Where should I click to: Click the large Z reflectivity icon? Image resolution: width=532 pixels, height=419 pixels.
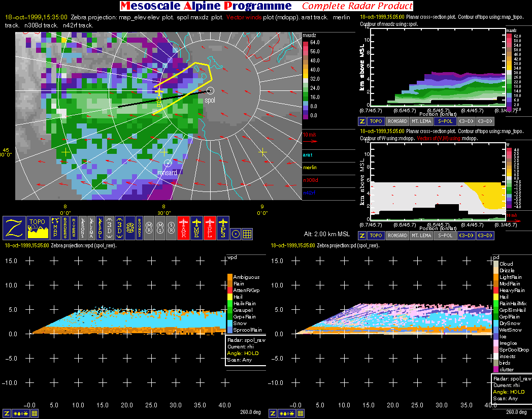pos(14,228)
